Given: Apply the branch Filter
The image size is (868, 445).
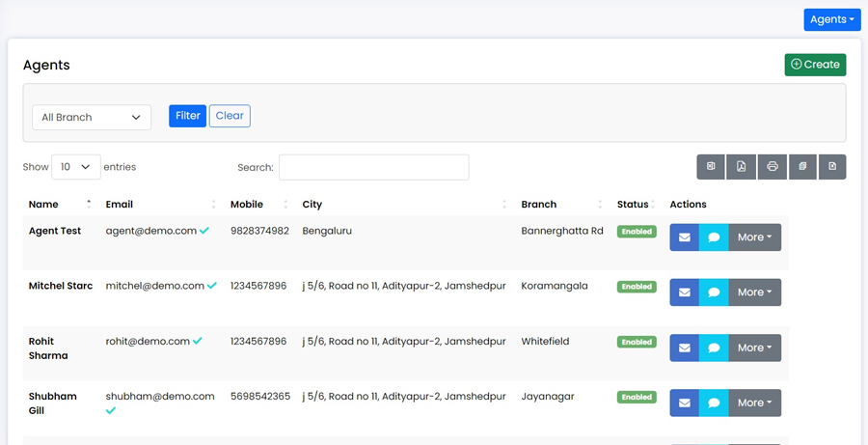Looking at the screenshot, I should click(188, 116).
